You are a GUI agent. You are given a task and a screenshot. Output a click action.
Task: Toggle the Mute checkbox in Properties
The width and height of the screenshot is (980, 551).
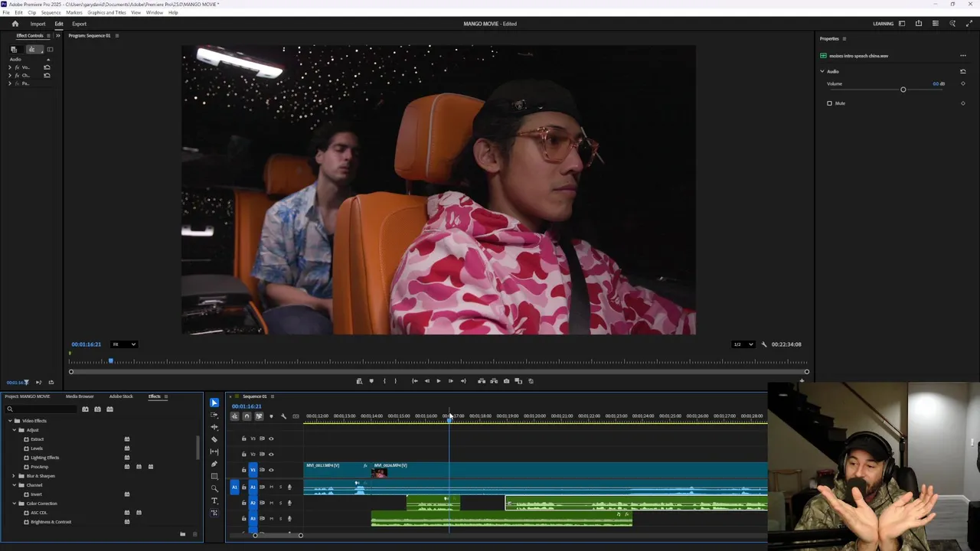click(829, 103)
